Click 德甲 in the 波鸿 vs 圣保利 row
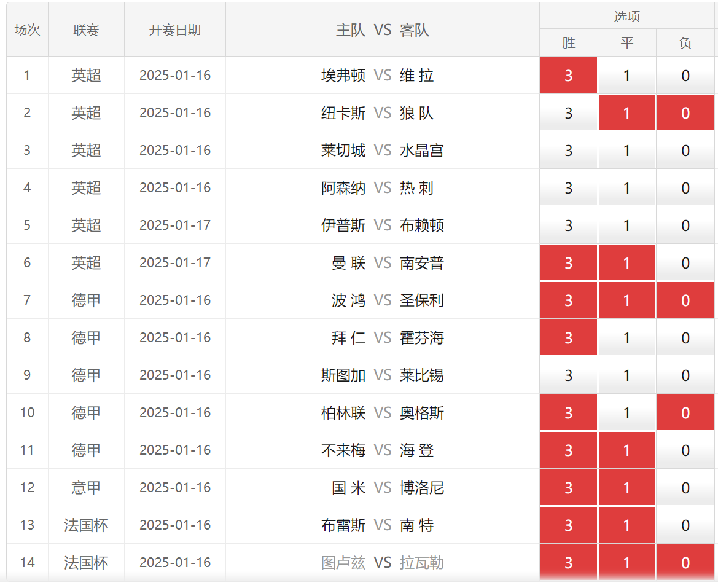 (x=86, y=300)
